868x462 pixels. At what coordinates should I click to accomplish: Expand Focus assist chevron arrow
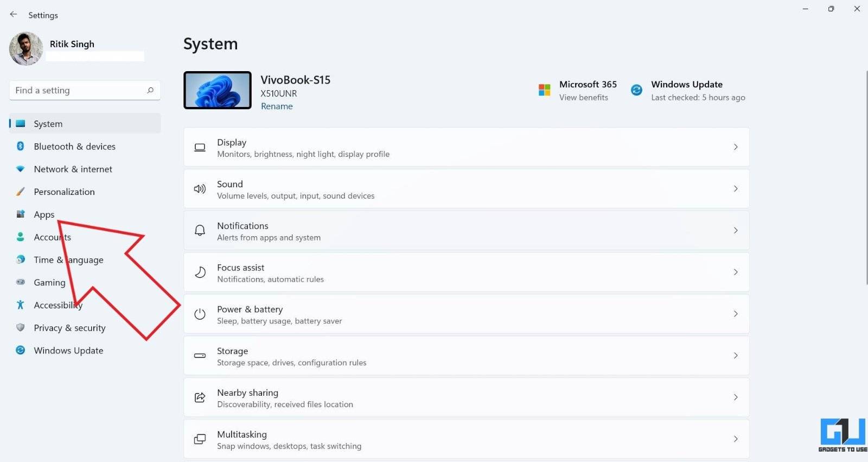[x=736, y=272]
